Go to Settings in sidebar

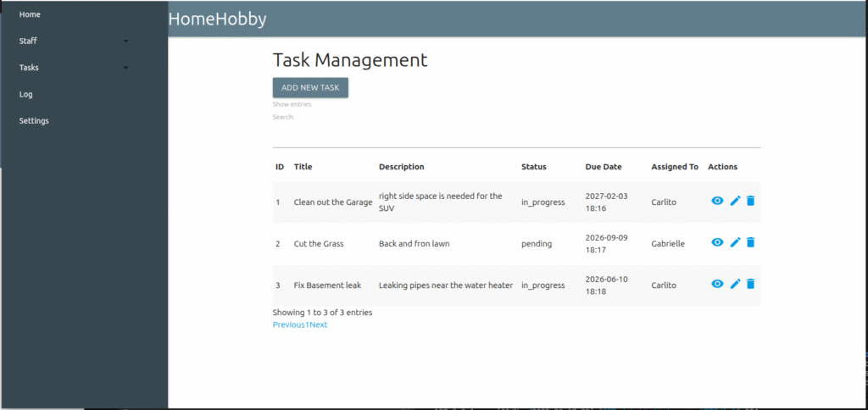34,120
